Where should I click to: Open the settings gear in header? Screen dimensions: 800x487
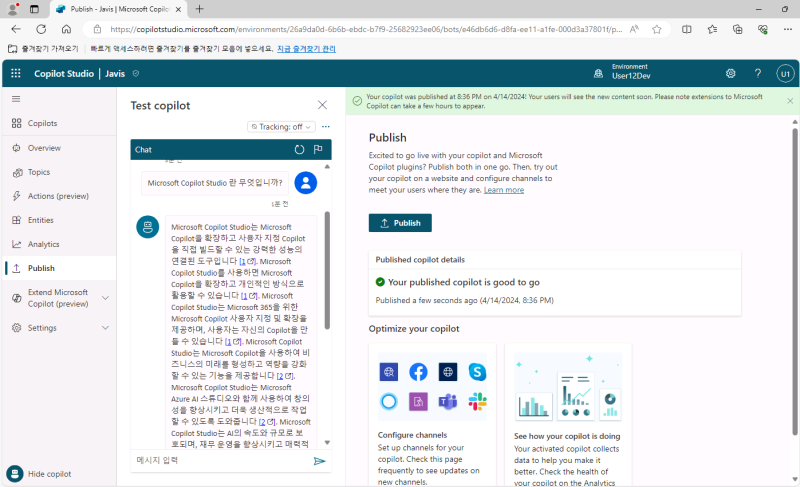tap(731, 73)
